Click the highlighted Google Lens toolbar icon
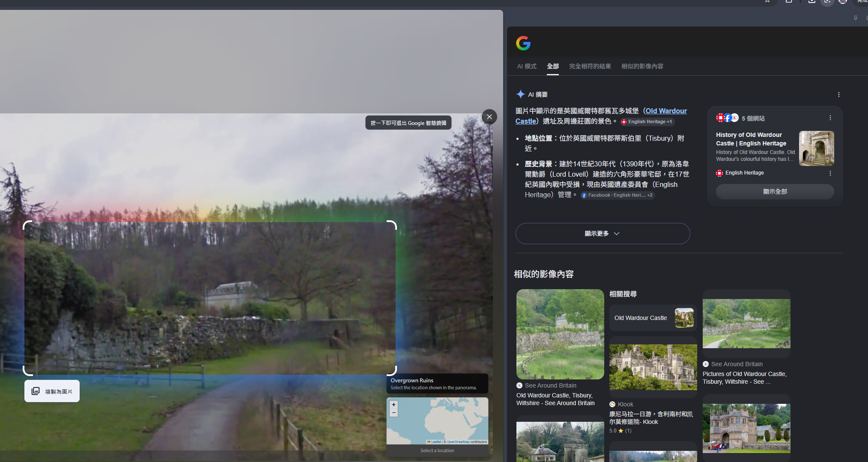The image size is (868, 462). pyautogui.click(x=827, y=2)
